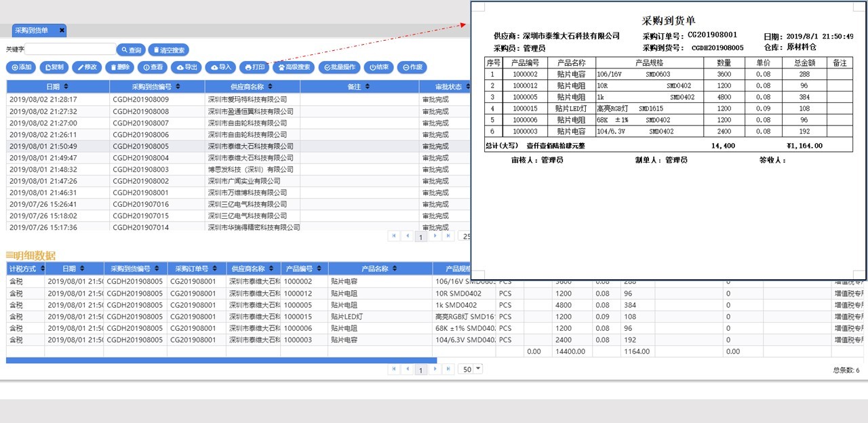
Task: Click the 打印 (Print) button
Action: coord(254,67)
